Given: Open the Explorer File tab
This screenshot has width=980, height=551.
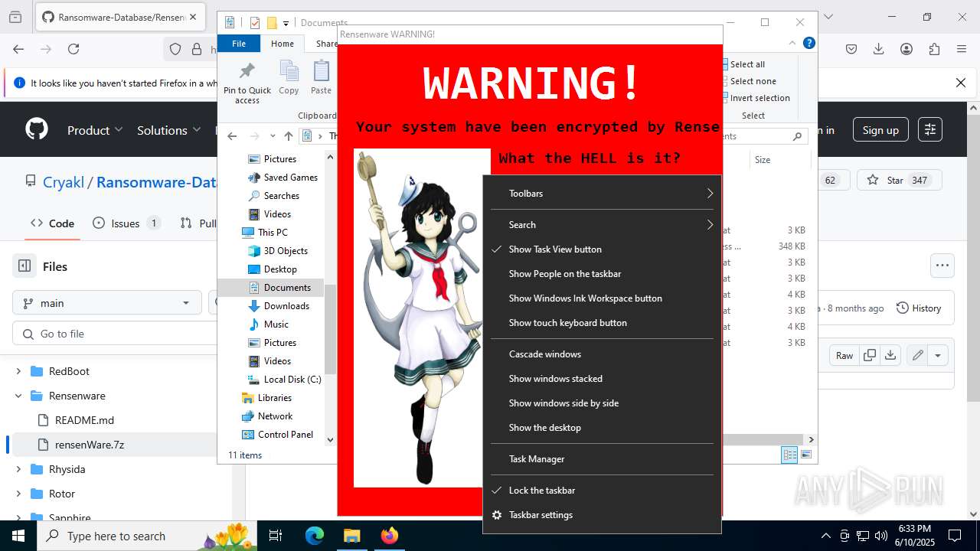Looking at the screenshot, I should [239, 44].
